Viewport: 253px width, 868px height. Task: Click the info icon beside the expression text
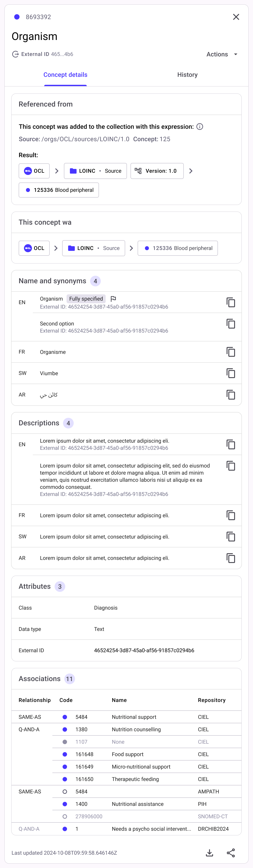point(200,127)
